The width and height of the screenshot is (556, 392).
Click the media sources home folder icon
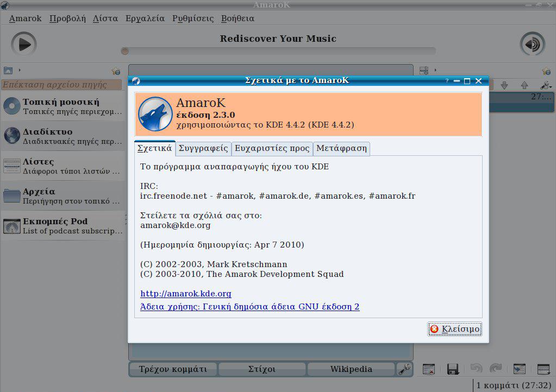[8, 71]
